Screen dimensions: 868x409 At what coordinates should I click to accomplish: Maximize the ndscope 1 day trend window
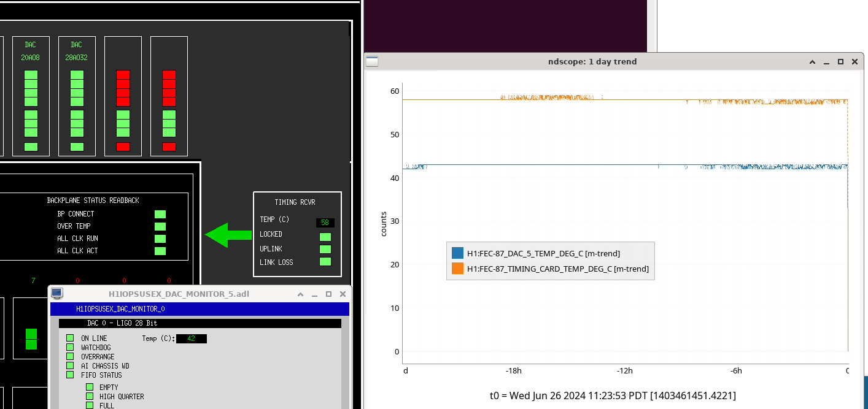point(840,62)
